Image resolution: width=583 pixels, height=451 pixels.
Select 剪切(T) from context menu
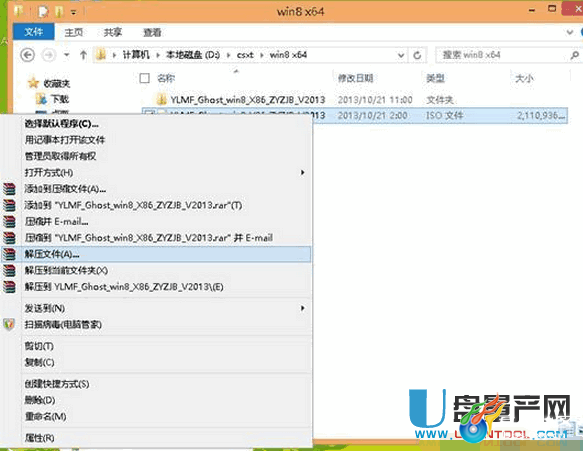point(39,346)
